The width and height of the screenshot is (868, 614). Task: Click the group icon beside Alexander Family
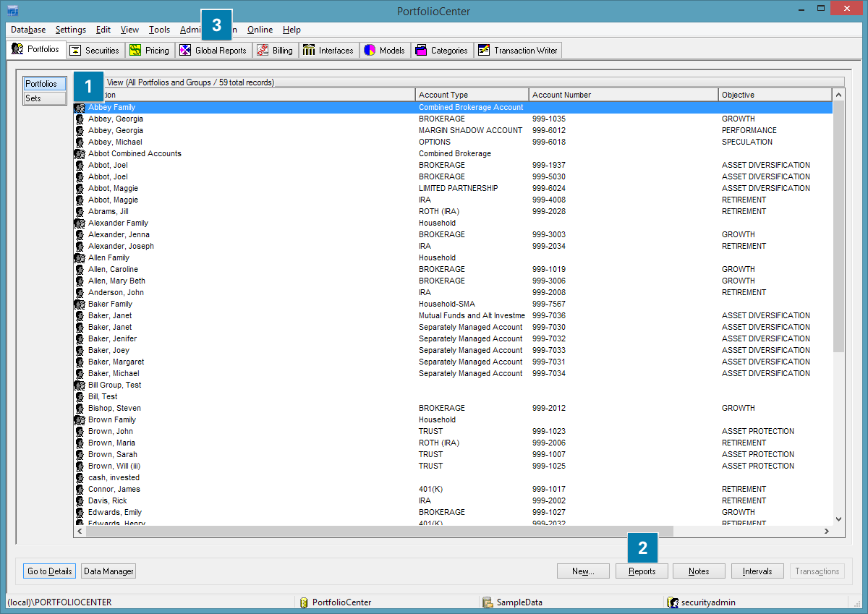80,223
